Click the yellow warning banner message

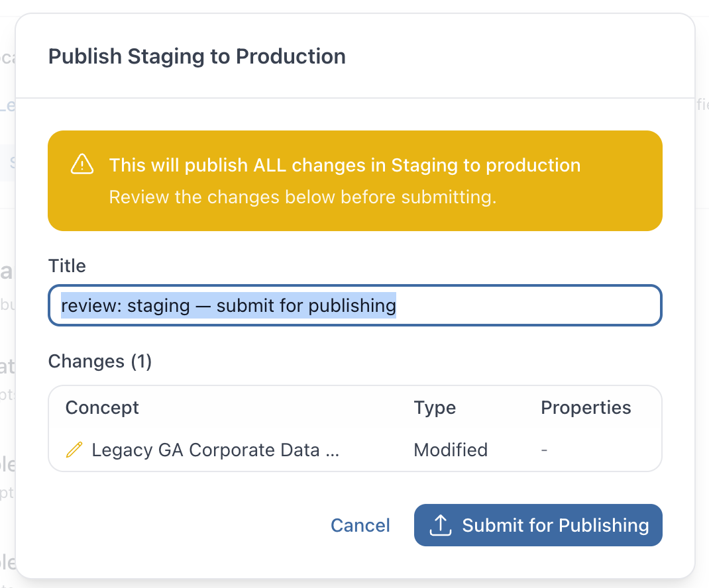click(345, 166)
